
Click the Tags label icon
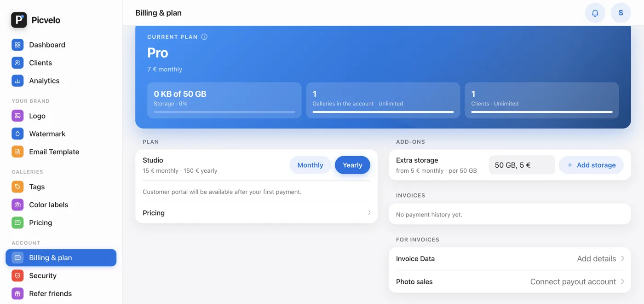pyautogui.click(x=17, y=187)
